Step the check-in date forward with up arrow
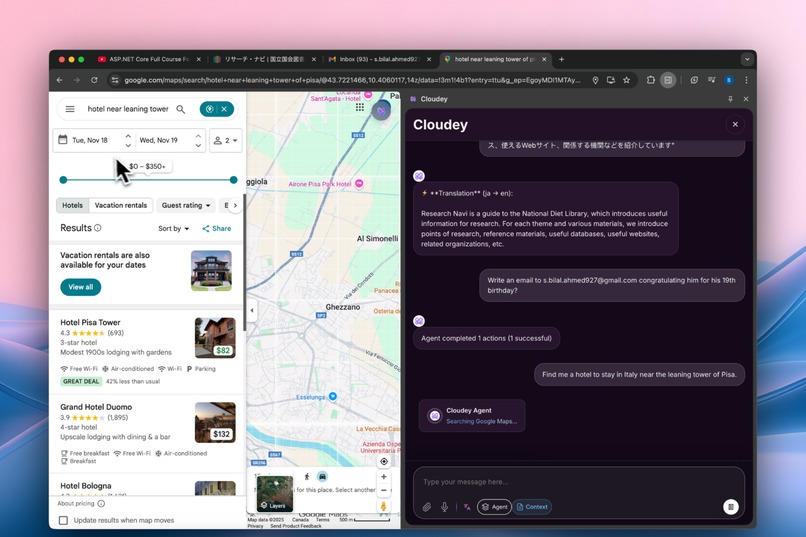This screenshot has height=537, width=806. tap(128, 136)
